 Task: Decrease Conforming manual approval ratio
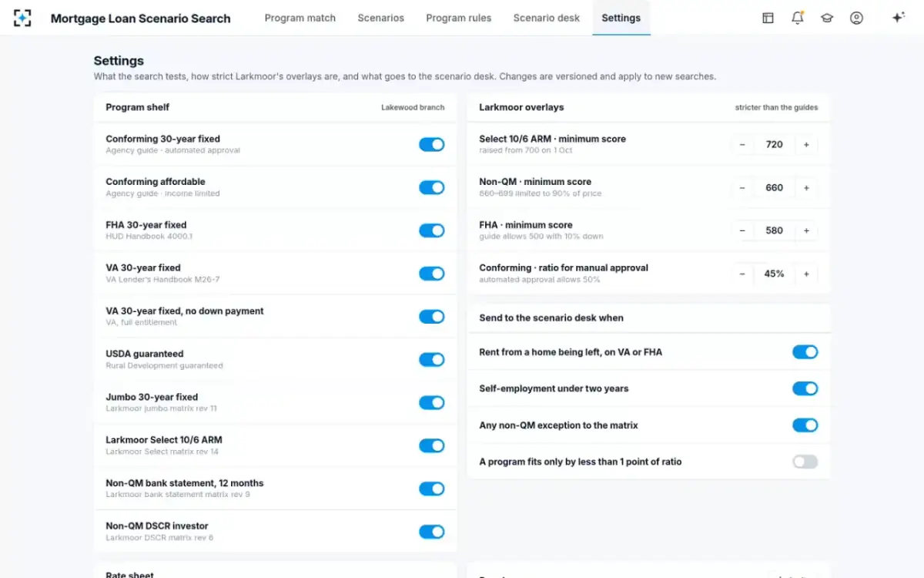click(x=742, y=274)
